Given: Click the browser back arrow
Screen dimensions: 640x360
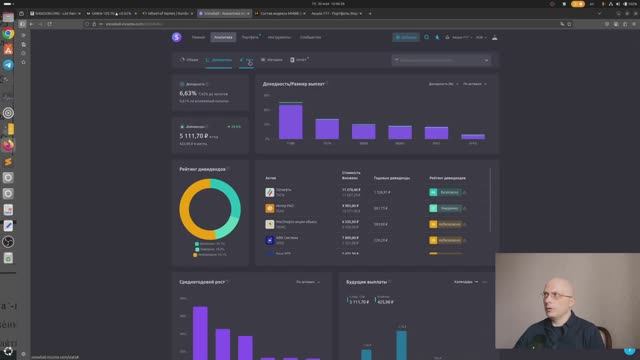Looking at the screenshot, I should click(x=31, y=24).
